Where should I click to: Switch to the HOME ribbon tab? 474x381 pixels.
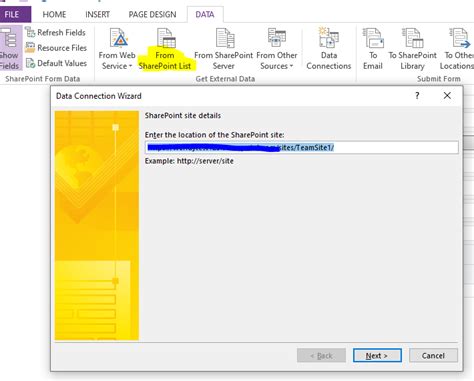tap(54, 15)
